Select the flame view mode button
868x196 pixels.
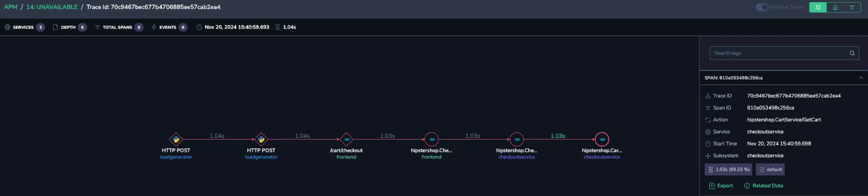point(835,7)
